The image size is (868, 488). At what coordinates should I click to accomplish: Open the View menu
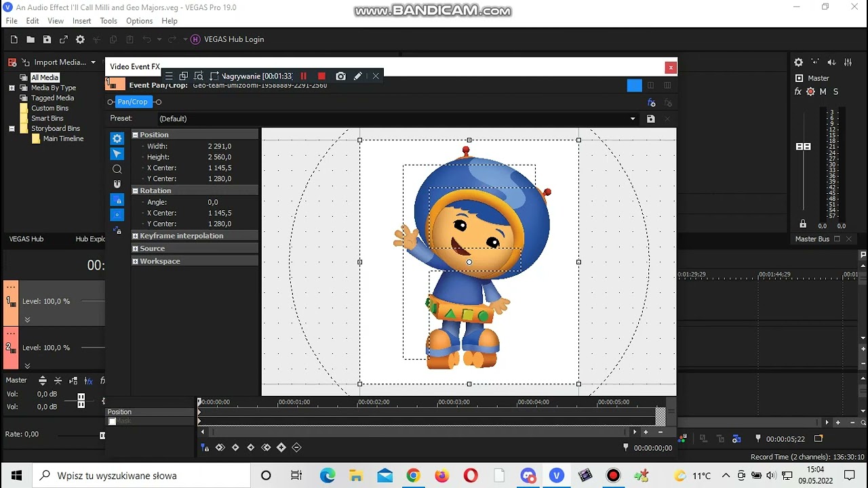[x=56, y=21]
